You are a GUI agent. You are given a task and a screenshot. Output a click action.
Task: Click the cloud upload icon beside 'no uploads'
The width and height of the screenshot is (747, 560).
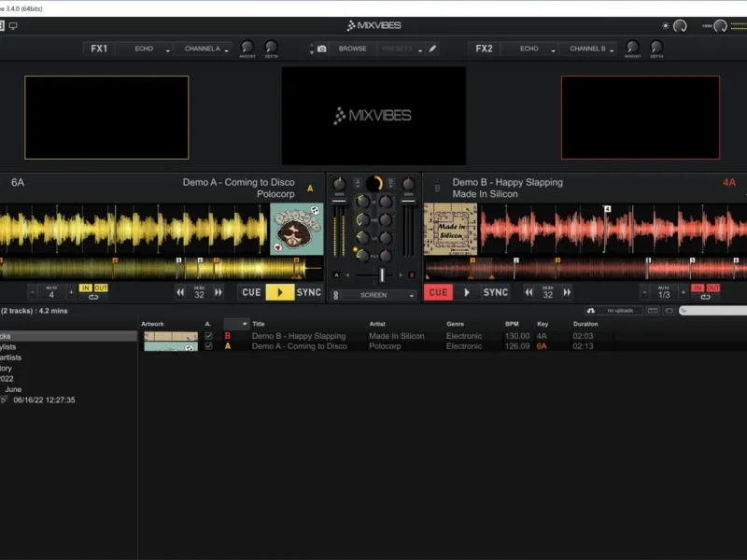point(591,311)
